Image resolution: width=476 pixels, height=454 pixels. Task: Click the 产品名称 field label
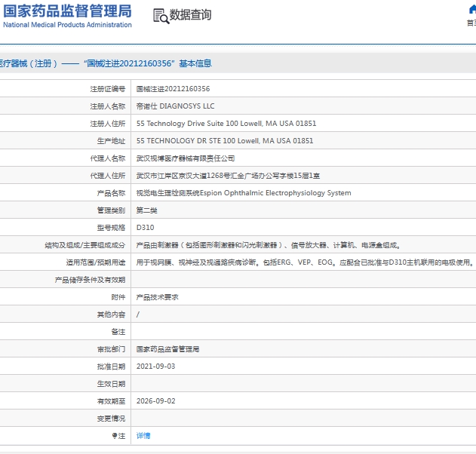pyautogui.click(x=111, y=193)
